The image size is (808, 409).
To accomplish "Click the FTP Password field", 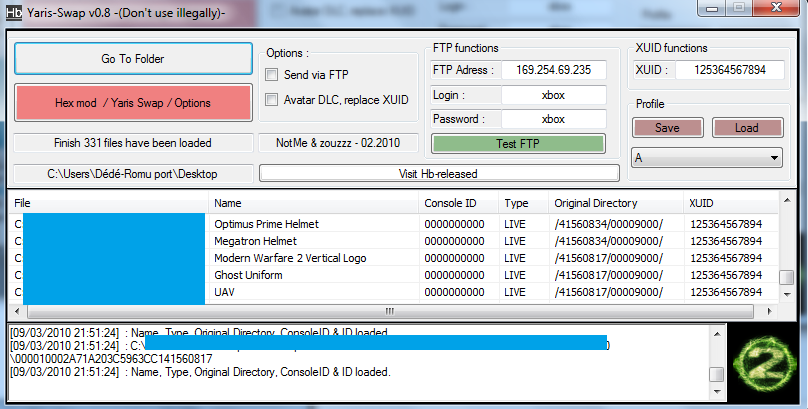I will coord(553,119).
